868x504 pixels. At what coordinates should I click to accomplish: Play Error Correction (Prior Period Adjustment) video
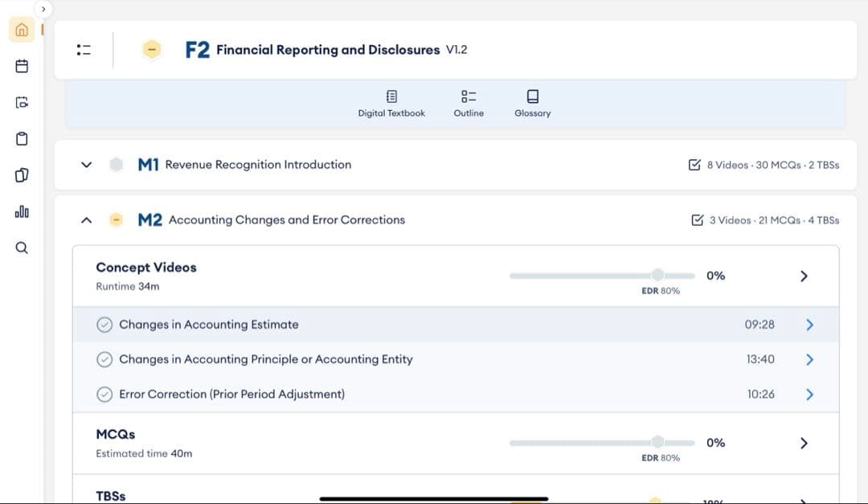809,394
